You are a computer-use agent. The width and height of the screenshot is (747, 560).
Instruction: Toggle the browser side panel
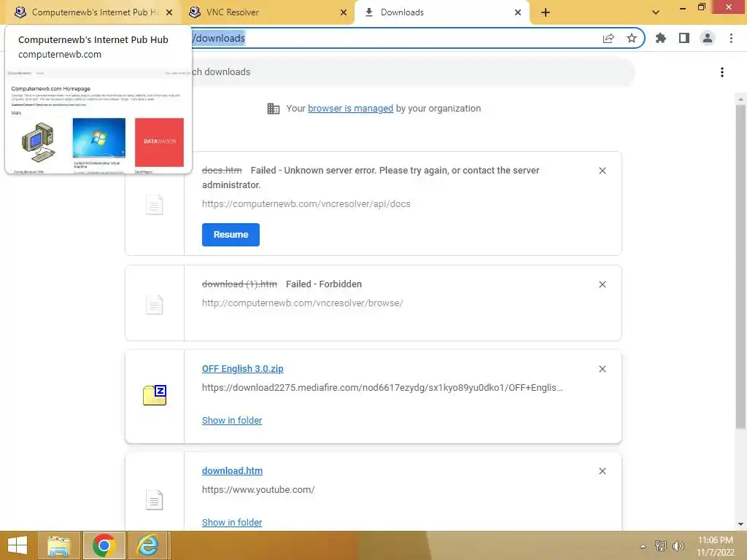(x=684, y=38)
